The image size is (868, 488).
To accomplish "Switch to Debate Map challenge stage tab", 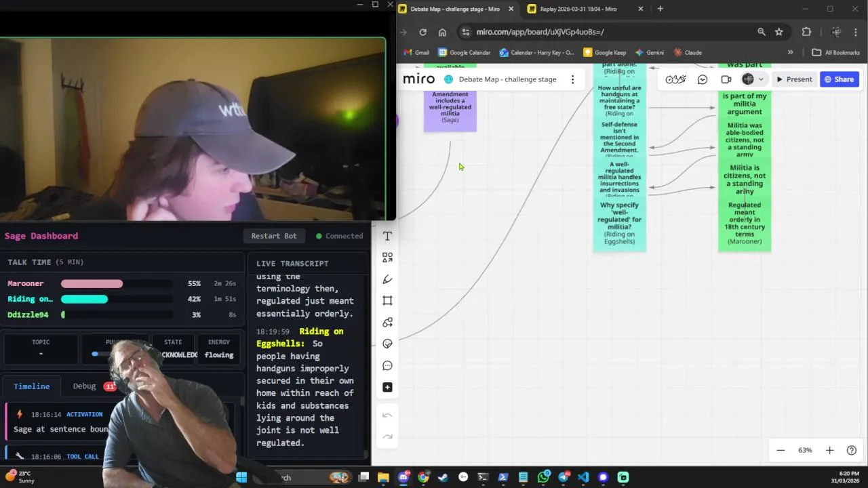I will point(454,9).
